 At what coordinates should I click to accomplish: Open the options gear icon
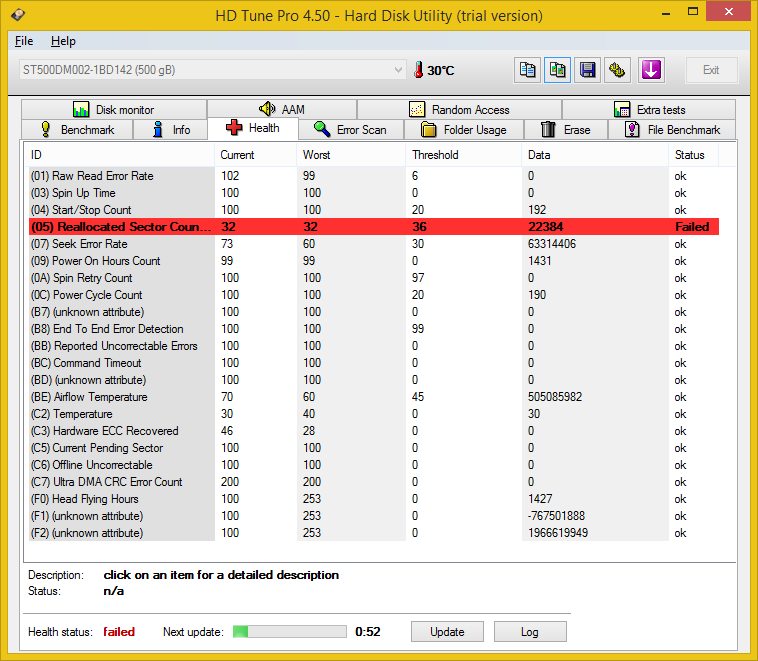[x=617, y=70]
